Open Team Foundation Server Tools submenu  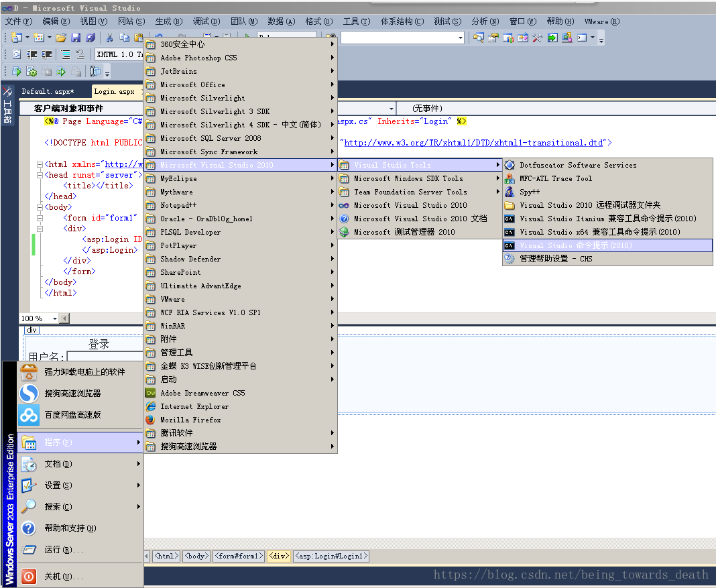(420, 192)
